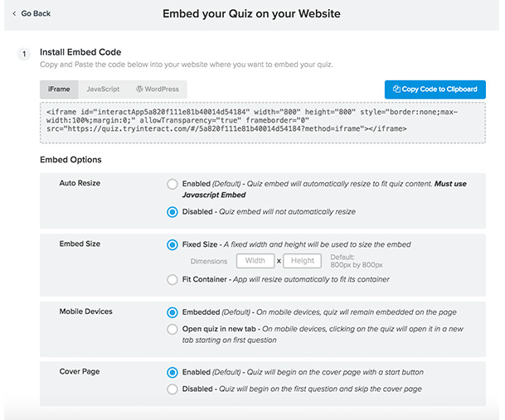Click the step 1 circle number badge
505x420 pixels.
[24, 55]
